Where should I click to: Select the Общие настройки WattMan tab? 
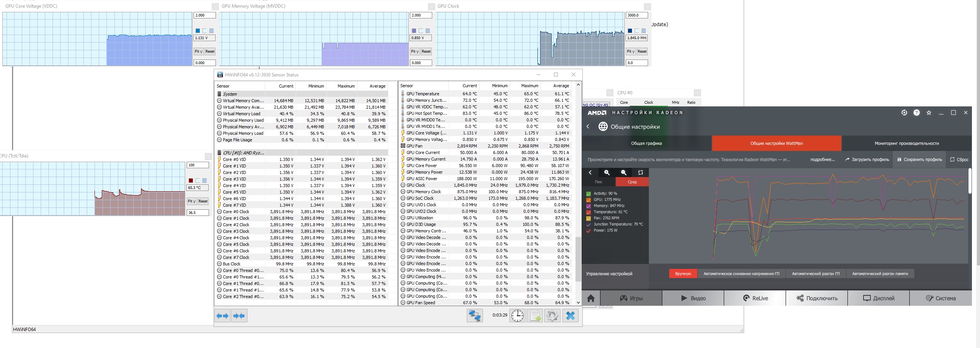[776, 143]
